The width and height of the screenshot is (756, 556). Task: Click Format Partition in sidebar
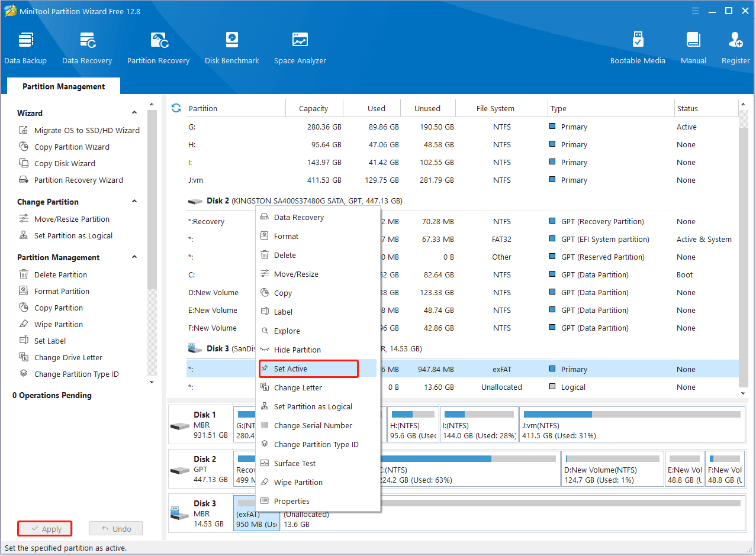pyautogui.click(x=54, y=291)
